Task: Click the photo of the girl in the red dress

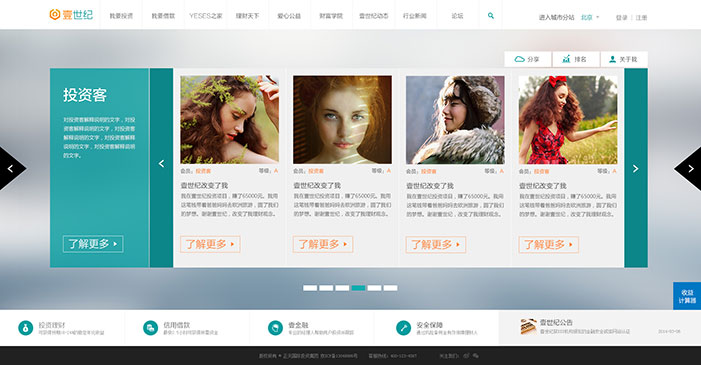Action: click(x=568, y=119)
